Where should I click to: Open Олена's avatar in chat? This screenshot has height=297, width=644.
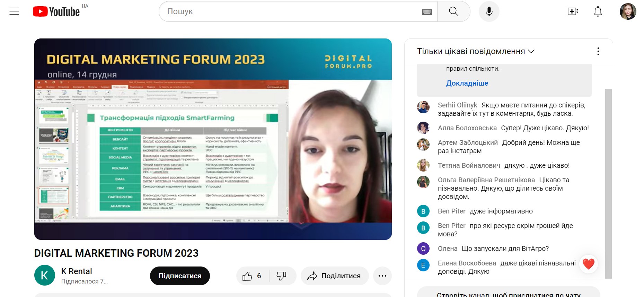click(x=423, y=248)
